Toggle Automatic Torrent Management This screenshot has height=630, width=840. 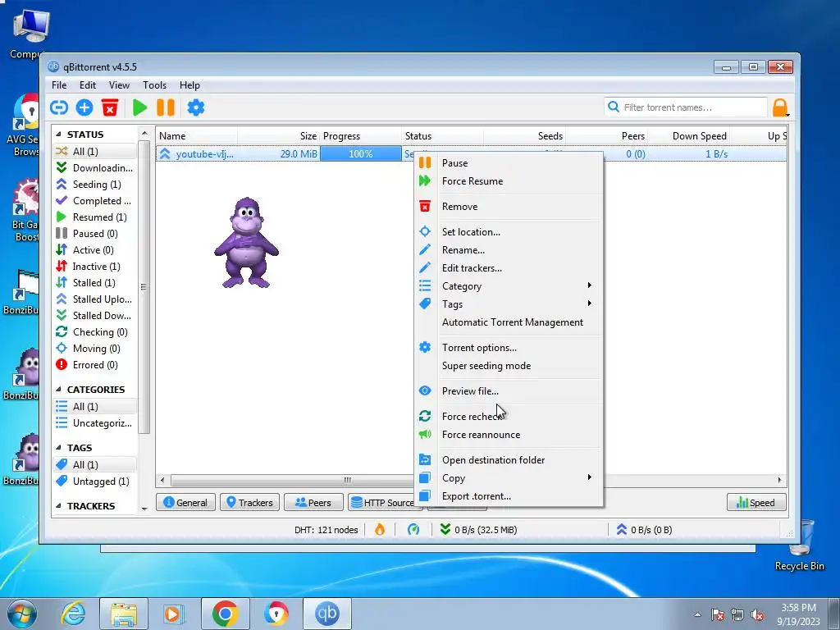509,322
